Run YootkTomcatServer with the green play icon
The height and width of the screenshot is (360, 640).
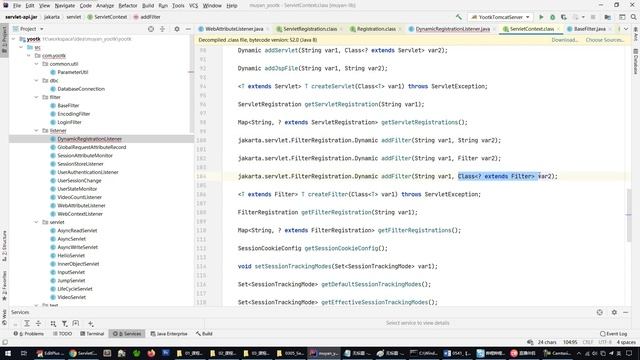(541, 17)
